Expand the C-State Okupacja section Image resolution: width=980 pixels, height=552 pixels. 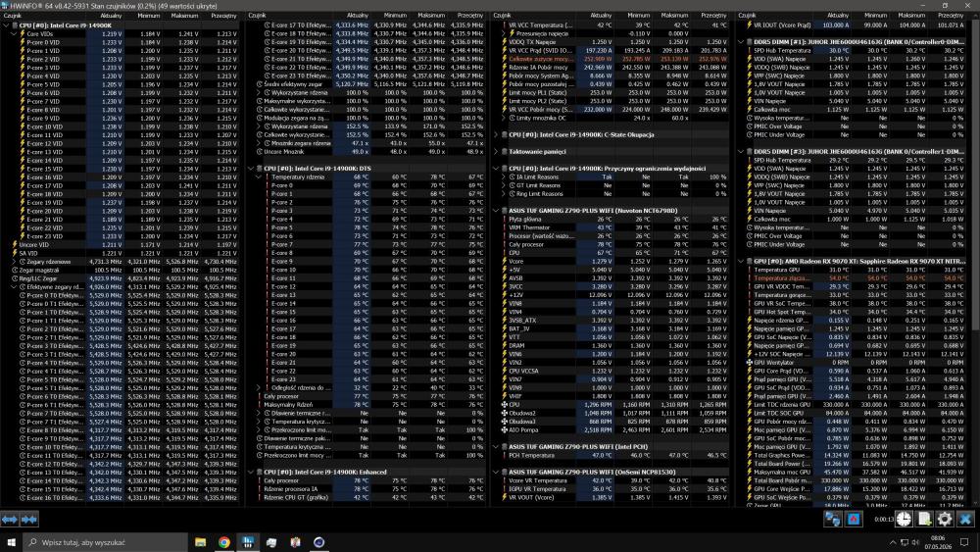[496, 134]
